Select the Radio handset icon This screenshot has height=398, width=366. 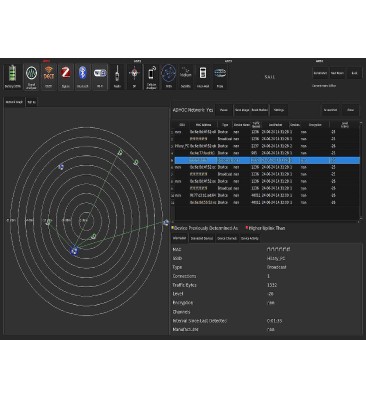point(117,77)
